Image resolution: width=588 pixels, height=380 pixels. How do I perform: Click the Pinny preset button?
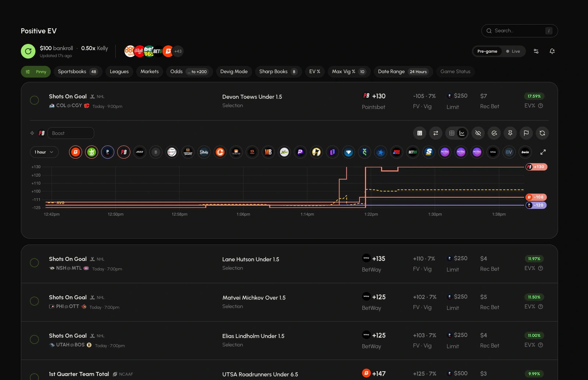[36, 71]
